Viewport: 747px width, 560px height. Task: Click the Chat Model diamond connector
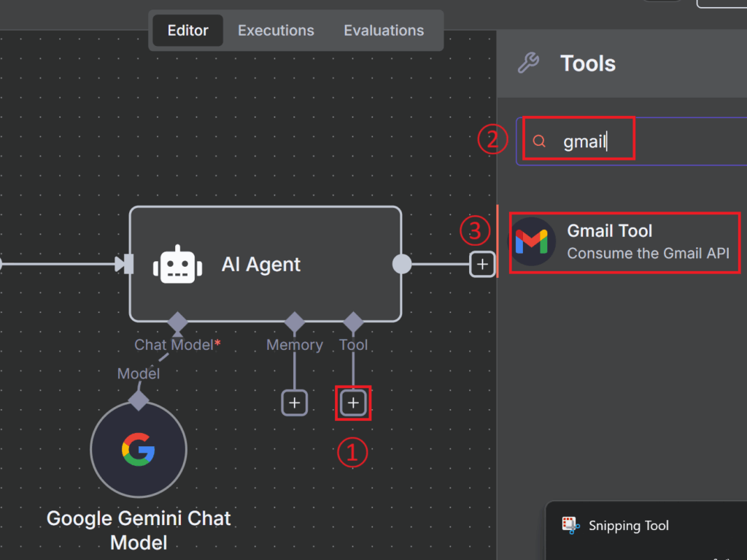[177, 322]
